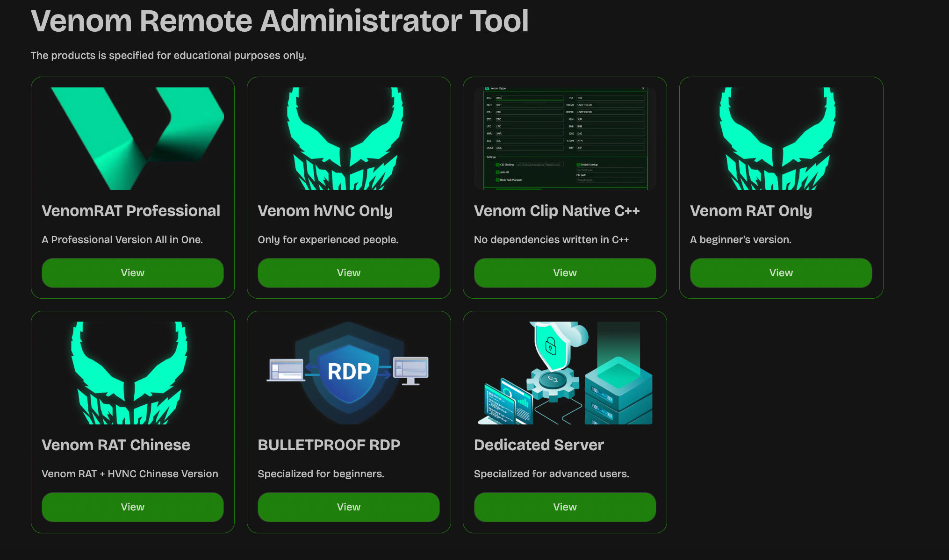Open View for Venom RAT Chinese
The width and height of the screenshot is (949, 560).
[133, 507]
